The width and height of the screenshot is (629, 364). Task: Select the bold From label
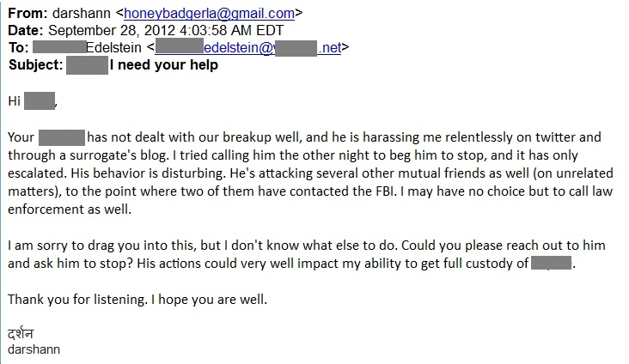27,13
